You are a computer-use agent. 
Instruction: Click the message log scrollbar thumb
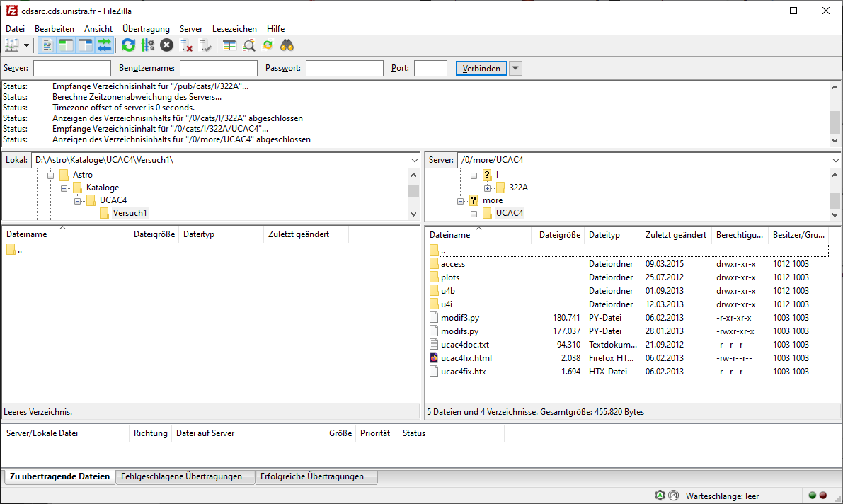pos(835,122)
